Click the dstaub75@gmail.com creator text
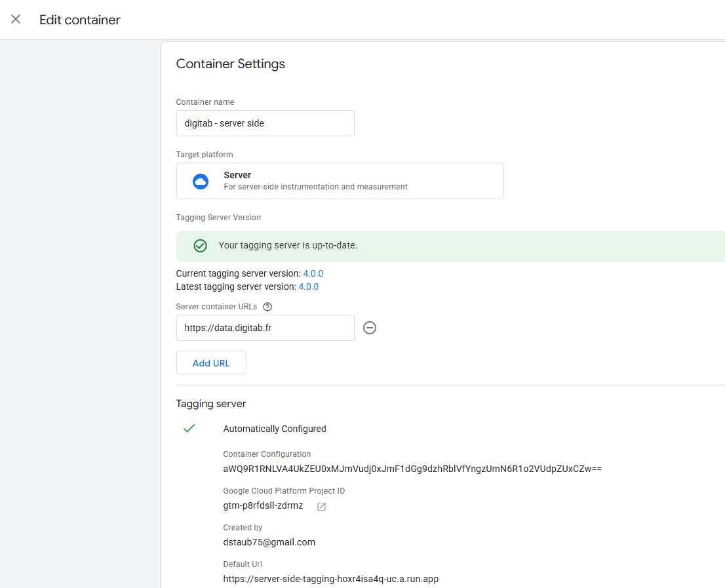Screen dimensions: 725x588 [x=269, y=542]
